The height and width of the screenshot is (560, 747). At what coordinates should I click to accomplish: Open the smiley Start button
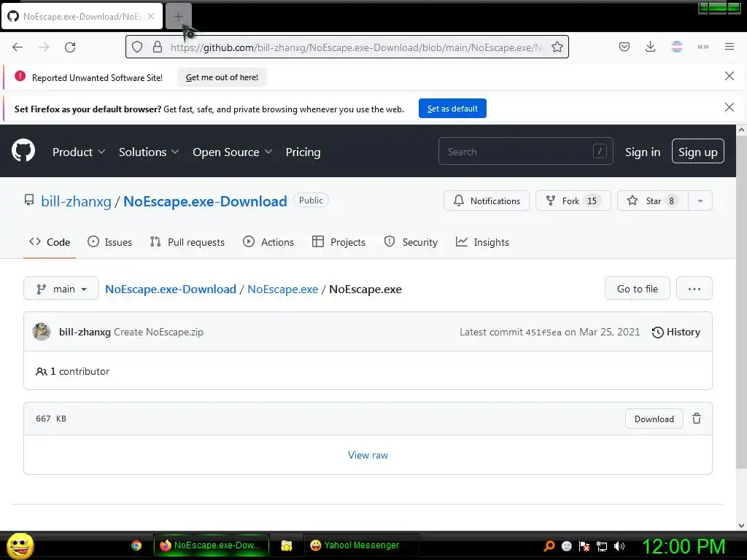(x=20, y=545)
